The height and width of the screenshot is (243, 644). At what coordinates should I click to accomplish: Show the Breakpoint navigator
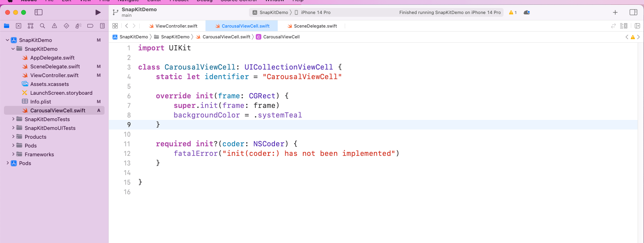coord(90,26)
